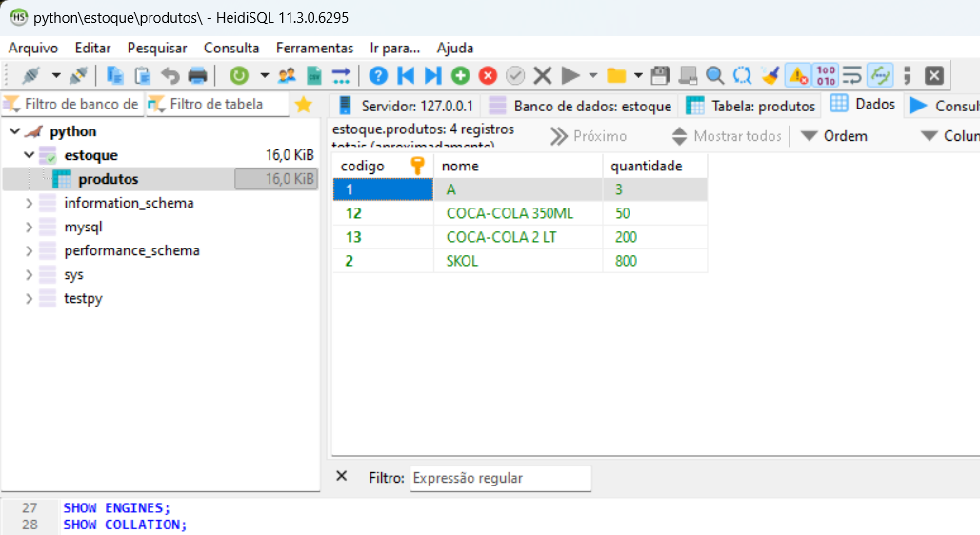980x535 pixels.
Task: Go to the first row icon
Action: click(406, 75)
